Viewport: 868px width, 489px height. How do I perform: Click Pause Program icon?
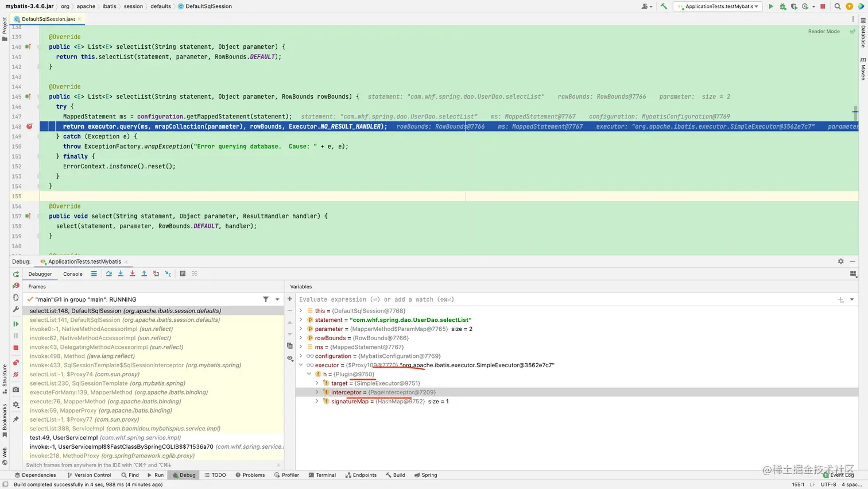(16, 336)
